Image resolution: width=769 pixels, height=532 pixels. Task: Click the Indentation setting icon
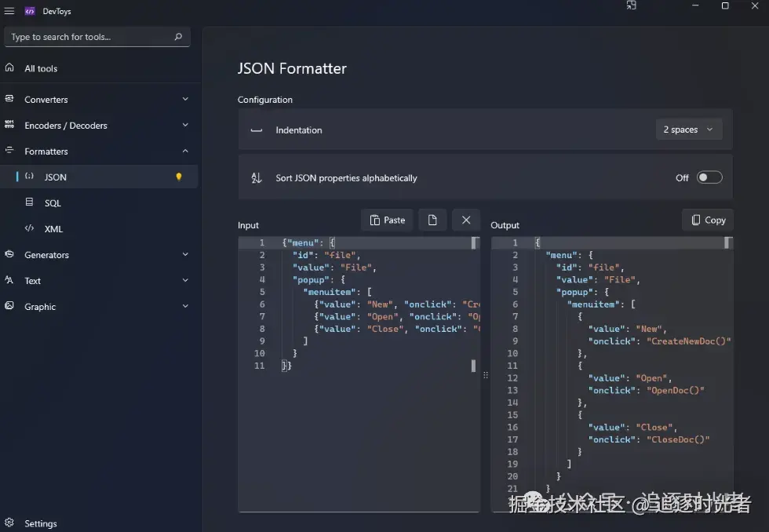pyautogui.click(x=257, y=130)
